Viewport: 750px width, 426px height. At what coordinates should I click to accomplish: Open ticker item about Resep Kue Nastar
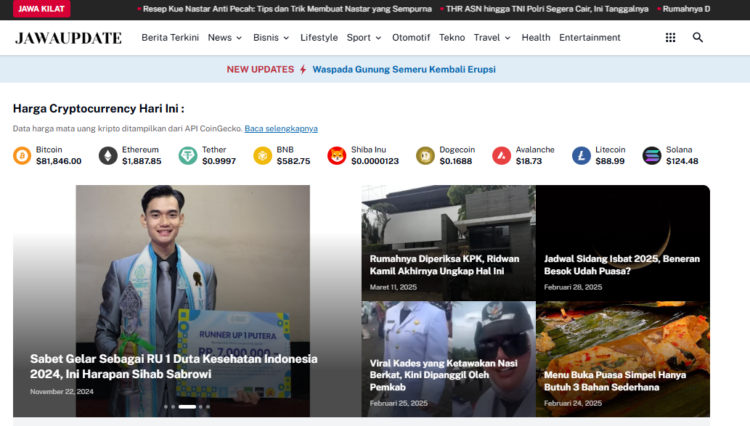(x=287, y=9)
